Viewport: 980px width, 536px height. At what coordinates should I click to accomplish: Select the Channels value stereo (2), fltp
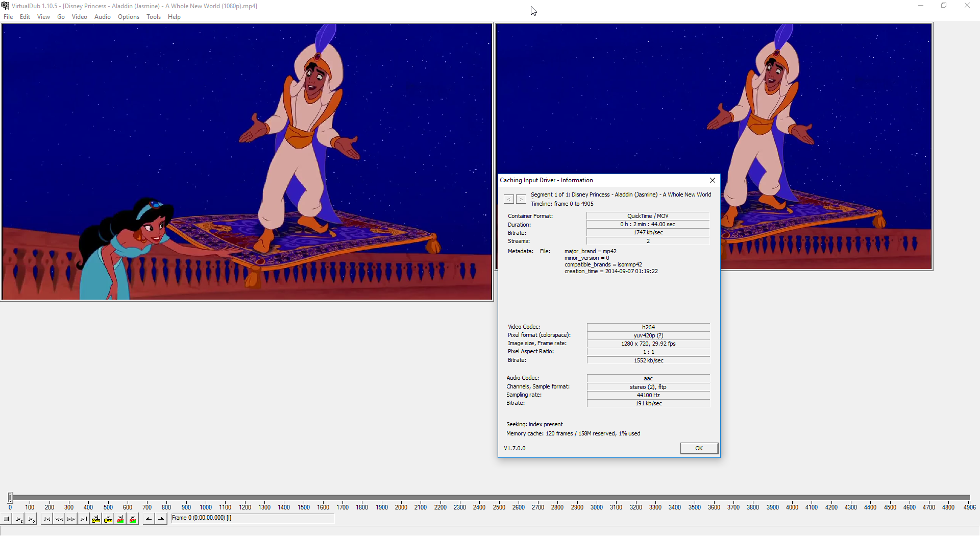pos(648,387)
